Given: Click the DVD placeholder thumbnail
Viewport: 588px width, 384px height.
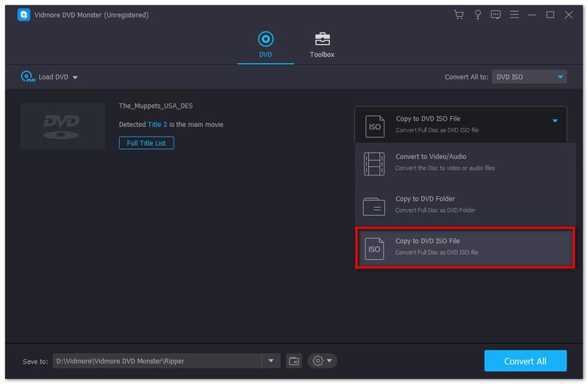Looking at the screenshot, I should 62,126.
